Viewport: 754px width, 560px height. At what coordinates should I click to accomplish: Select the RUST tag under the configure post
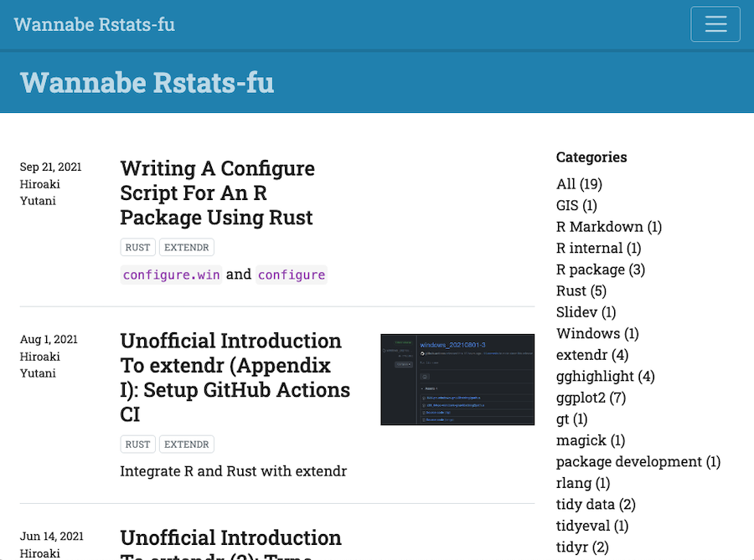coord(137,248)
